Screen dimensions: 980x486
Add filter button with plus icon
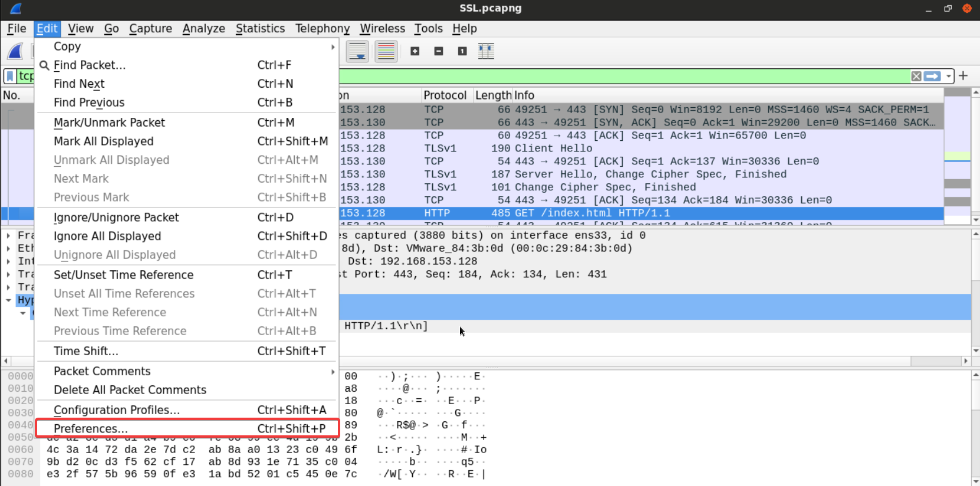tap(963, 76)
